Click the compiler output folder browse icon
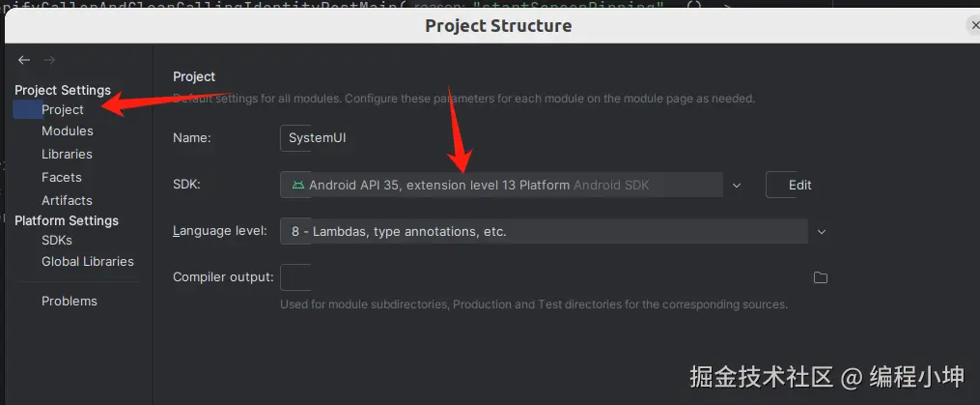This screenshot has width=980, height=405. pyautogui.click(x=821, y=277)
